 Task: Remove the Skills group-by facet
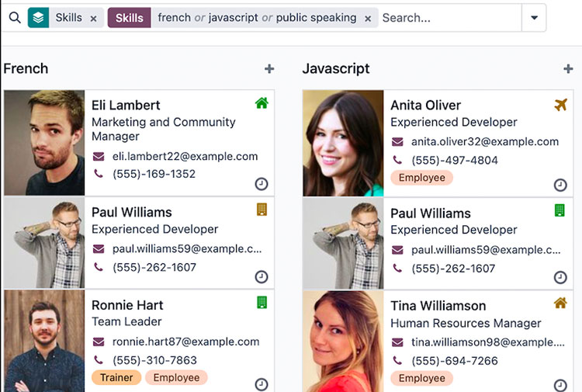pyautogui.click(x=94, y=19)
